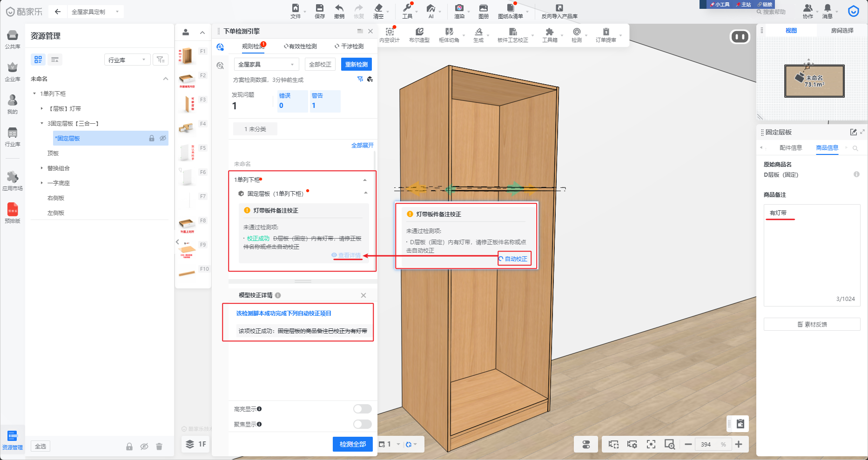This screenshot has height=460, width=868.
Task: Open the Toolbox (工具箱) icon
Action: pos(550,32)
